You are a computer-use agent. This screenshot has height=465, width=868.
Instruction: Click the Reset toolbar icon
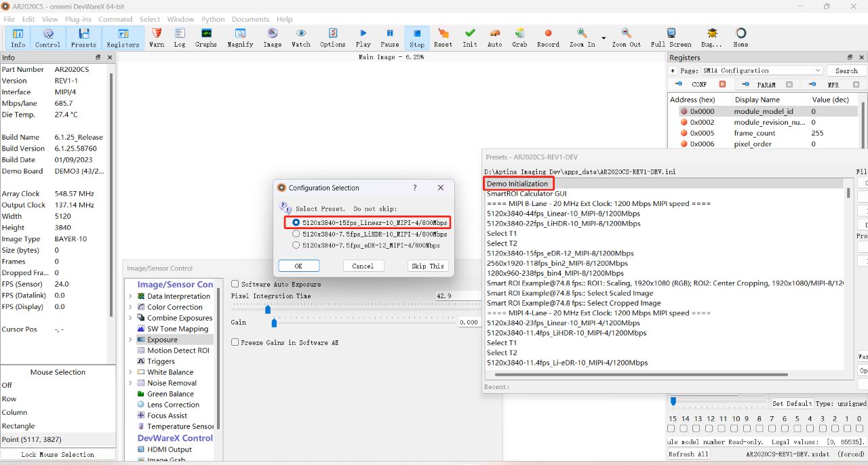coord(443,37)
